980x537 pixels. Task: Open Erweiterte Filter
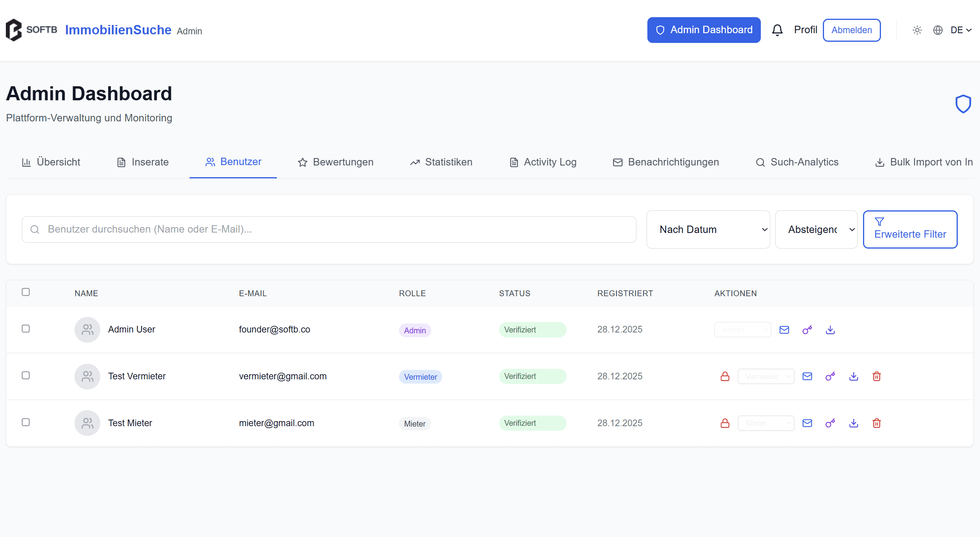tap(910, 229)
